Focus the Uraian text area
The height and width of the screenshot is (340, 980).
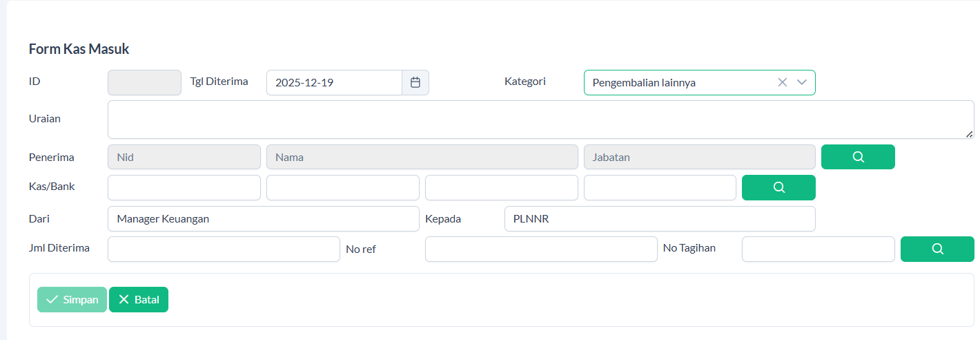coord(538,120)
